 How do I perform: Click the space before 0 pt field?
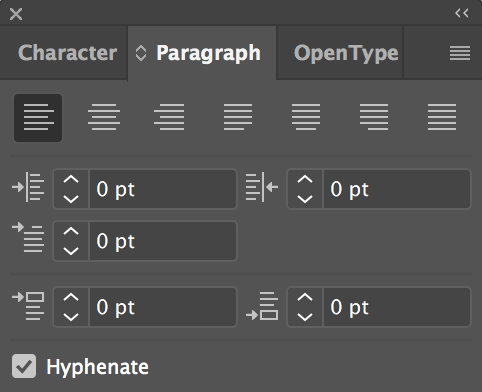(x=163, y=307)
